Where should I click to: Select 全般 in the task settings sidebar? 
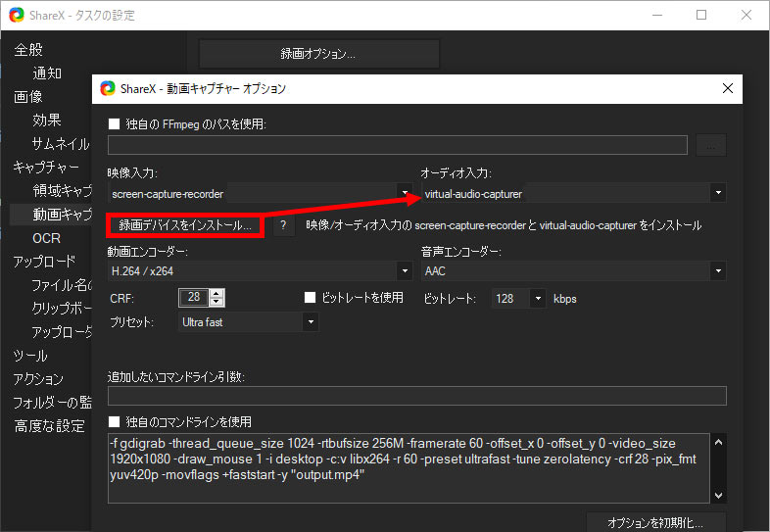[28, 50]
